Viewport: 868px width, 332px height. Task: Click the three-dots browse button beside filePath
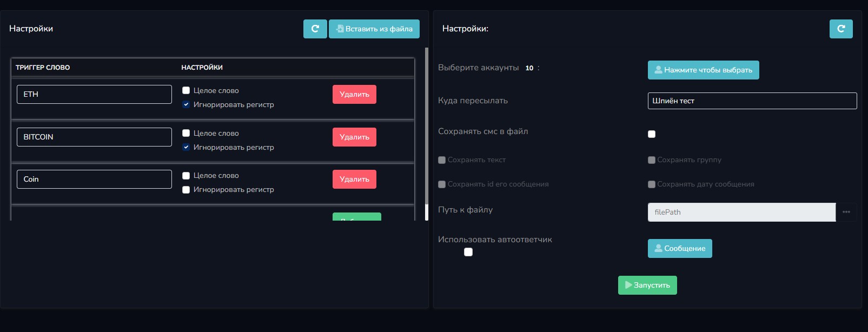tap(846, 212)
